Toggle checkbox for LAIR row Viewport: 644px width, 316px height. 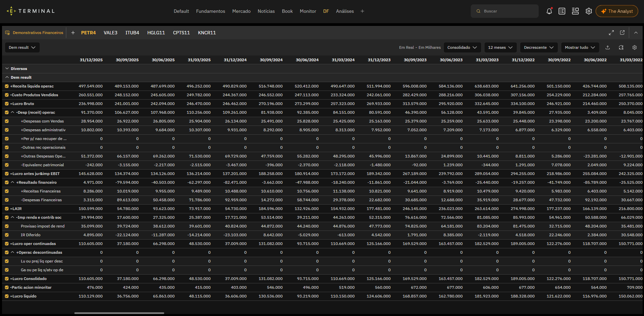click(7, 209)
